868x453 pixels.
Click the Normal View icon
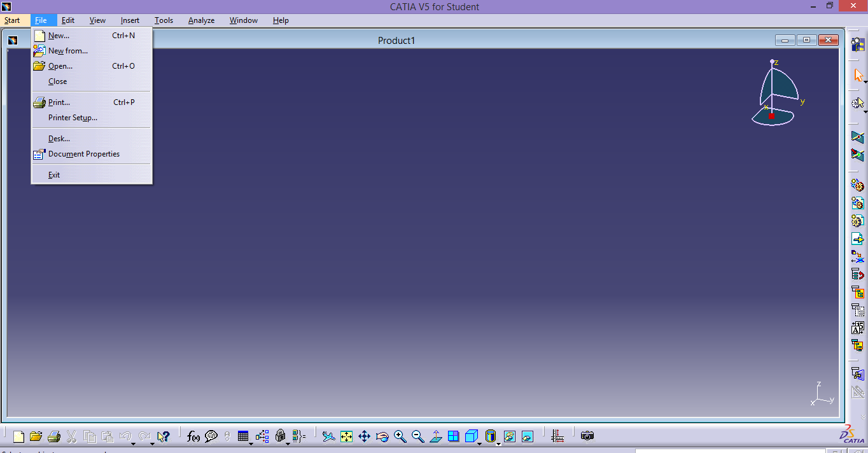(x=436, y=436)
